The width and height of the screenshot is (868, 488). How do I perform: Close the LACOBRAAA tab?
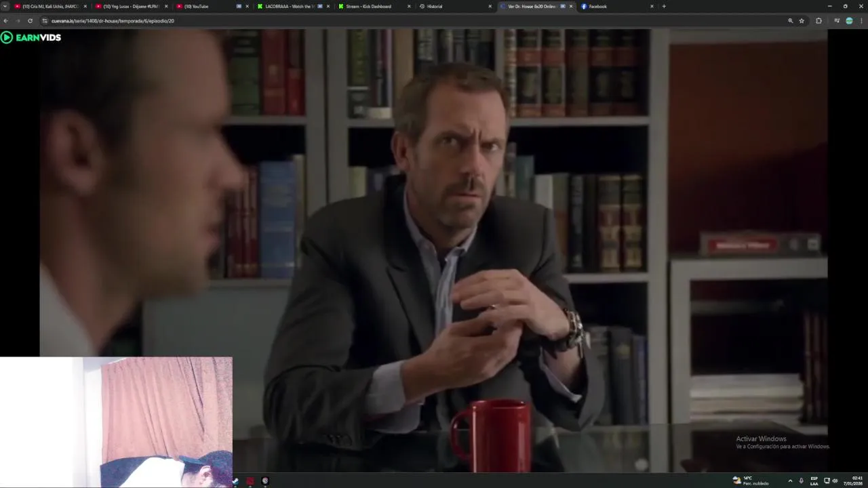[328, 6]
